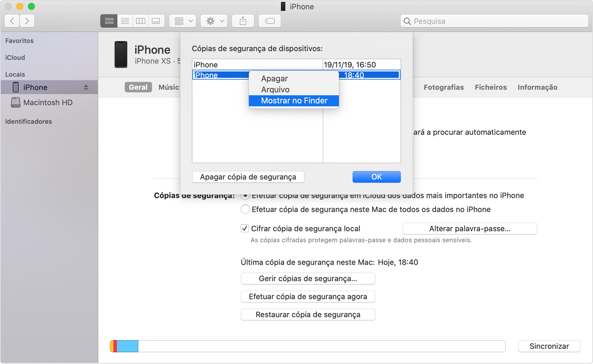
Task: Toggle Cifrar cópia de segurança local checkbox
Action: (245, 228)
